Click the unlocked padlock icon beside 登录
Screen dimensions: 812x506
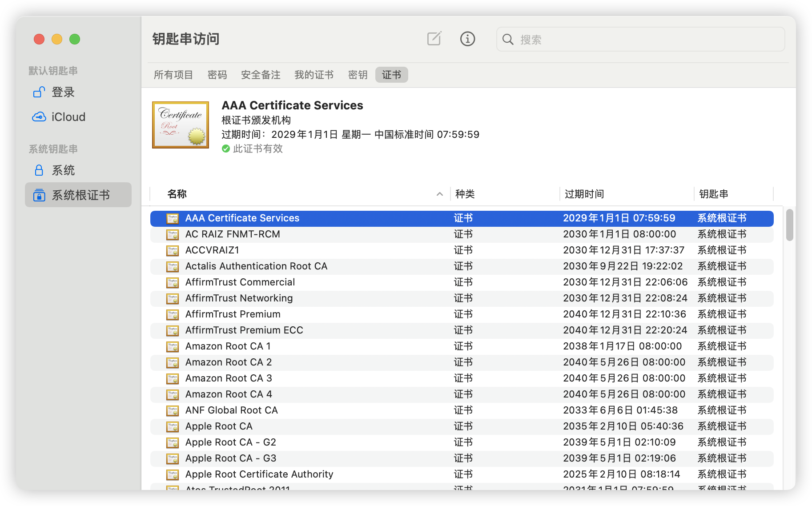[x=39, y=92]
